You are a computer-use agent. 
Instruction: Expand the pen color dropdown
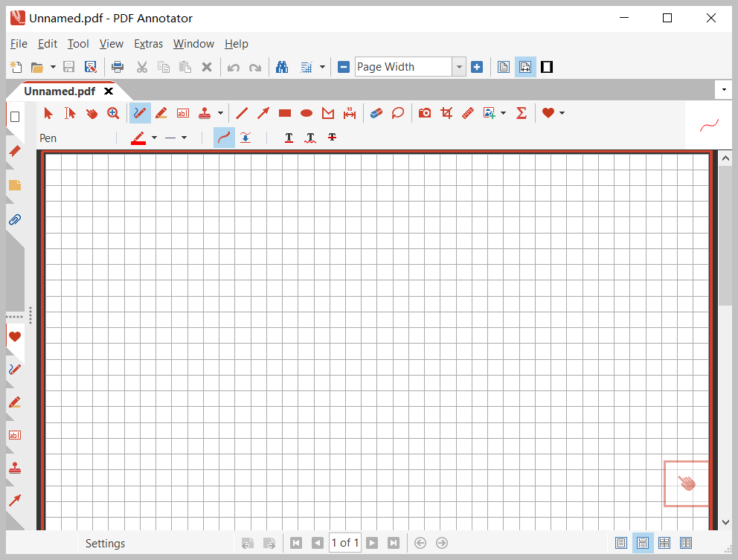tap(153, 138)
